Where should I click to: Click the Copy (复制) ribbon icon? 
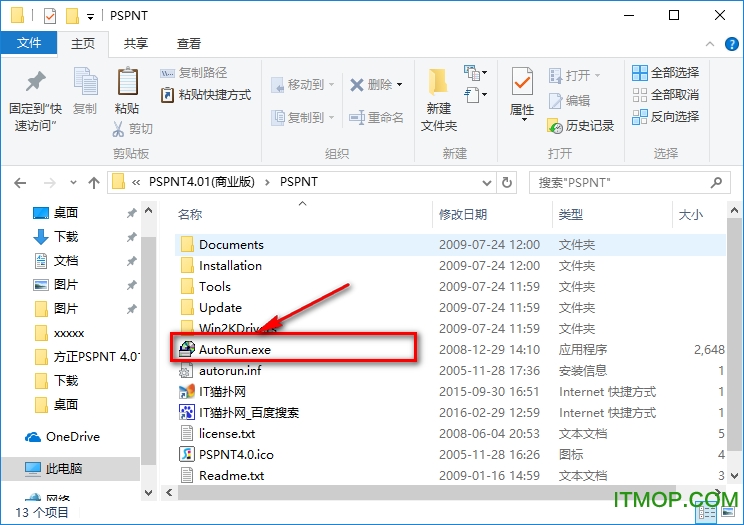coord(85,81)
